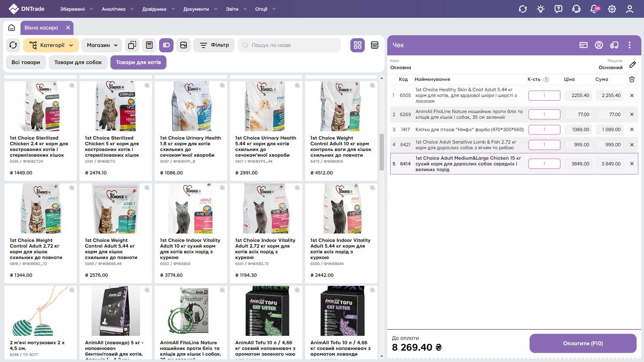Remove item 1417 Клітка для птахів
This screenshot has width=644, height=362.
click(x=632, y=130)
